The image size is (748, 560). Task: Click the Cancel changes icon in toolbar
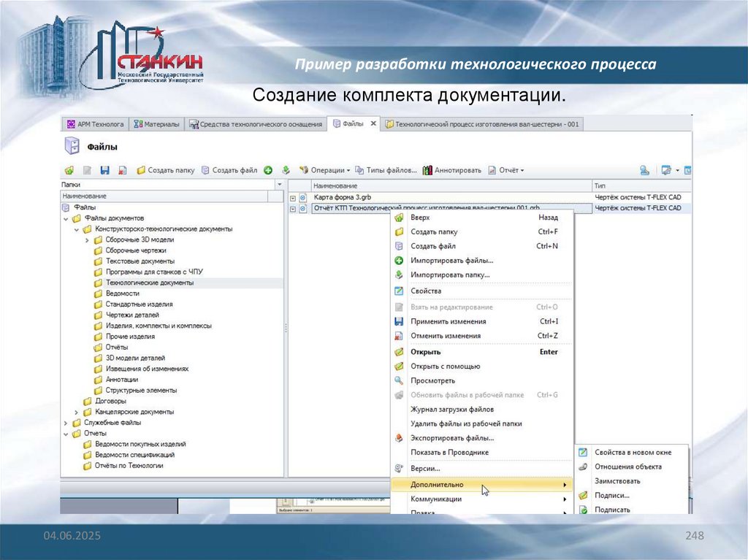tap(123, 170)
